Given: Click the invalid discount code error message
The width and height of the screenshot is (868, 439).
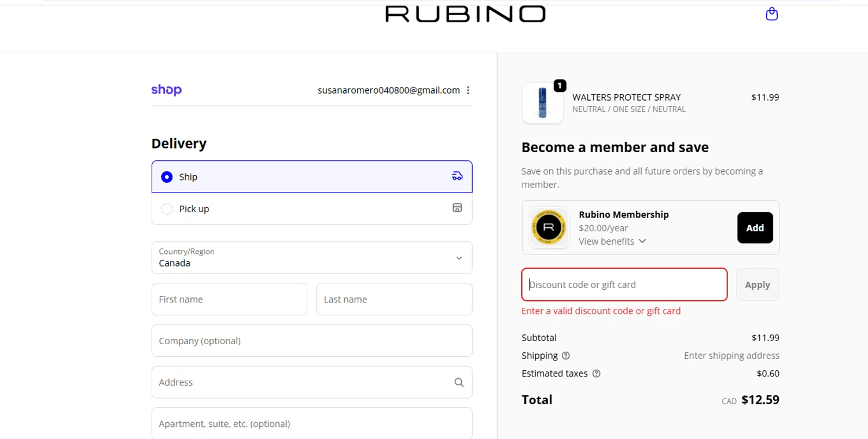Looking at the screenshot, I should pyautogui.click(x=601, y=311).
